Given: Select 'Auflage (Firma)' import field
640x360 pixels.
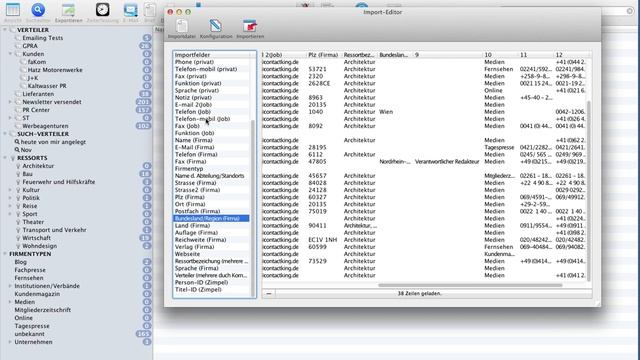Looking at the screenshot, I should pyautogui.click(x=211, y=233).
